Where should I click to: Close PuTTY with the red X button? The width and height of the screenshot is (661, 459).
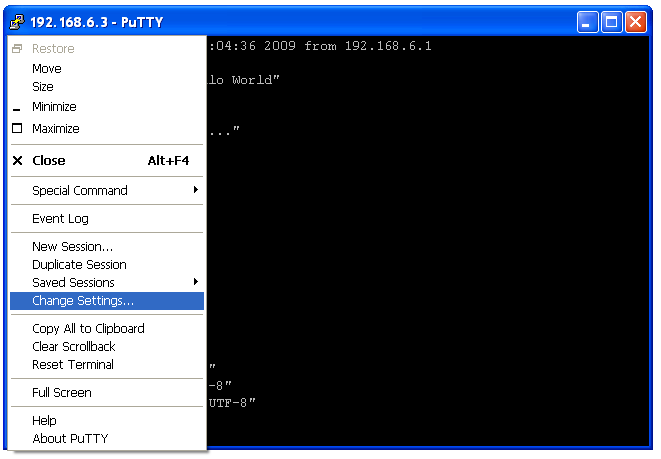[x=636, y=22]
